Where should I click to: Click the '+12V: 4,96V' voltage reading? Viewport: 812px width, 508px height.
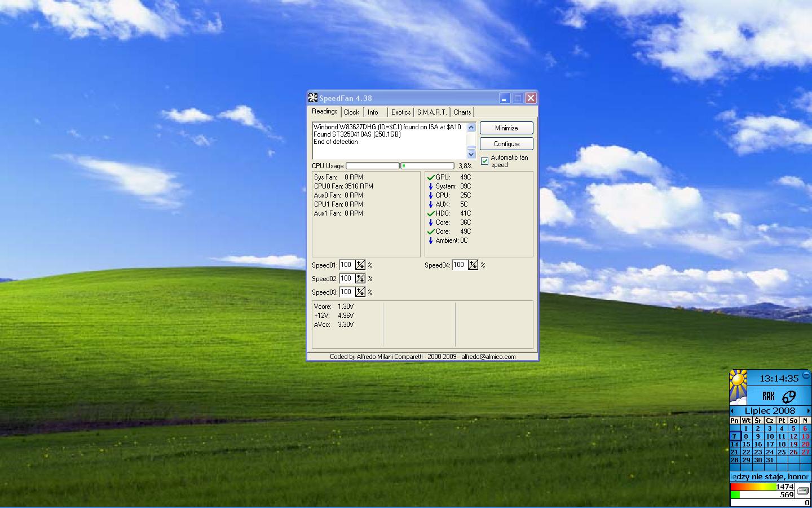pos(334,316)
